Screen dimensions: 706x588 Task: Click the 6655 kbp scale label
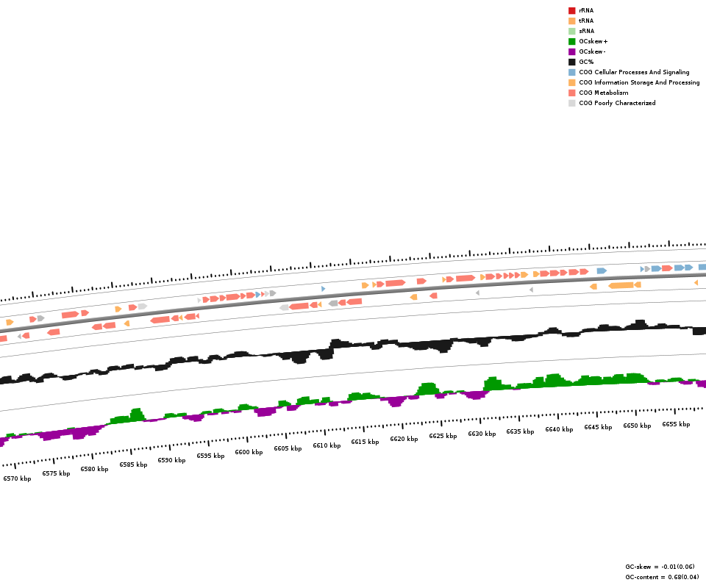pos(676,424)
